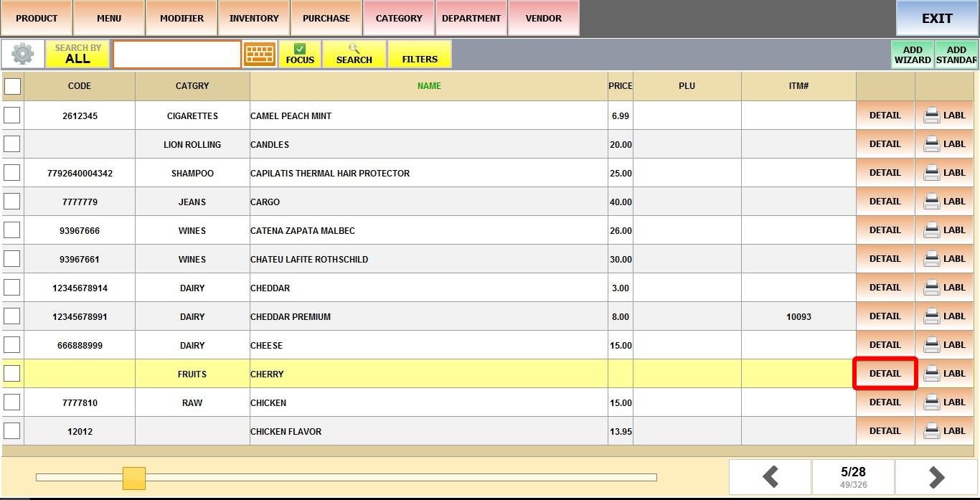The image size is (980, 500).
Task: Go to previous page arrow
Action: coord(770,477)
